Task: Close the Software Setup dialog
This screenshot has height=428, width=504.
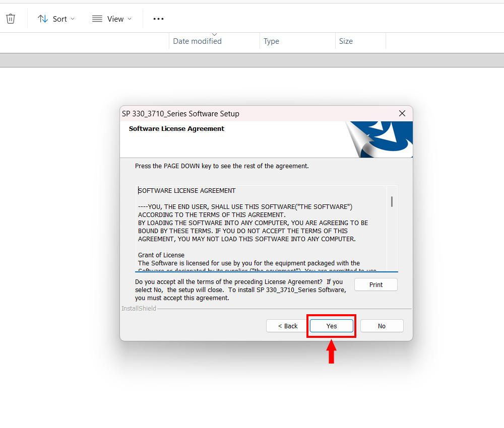Action: coord(402,113)
